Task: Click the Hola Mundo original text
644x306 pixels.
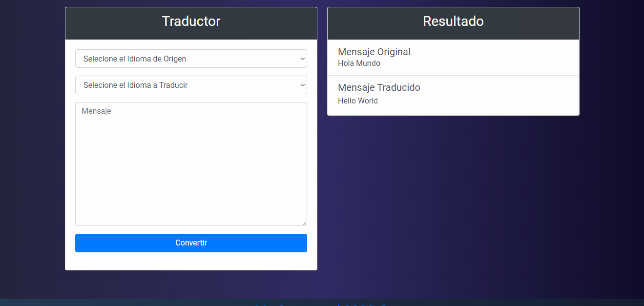Action: point(359,63)
